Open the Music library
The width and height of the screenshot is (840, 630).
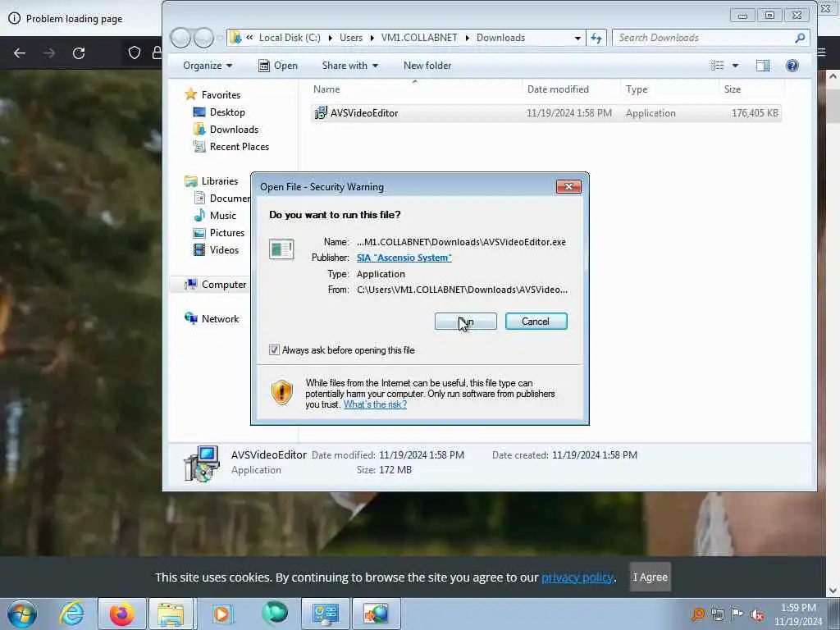(222, 216)
